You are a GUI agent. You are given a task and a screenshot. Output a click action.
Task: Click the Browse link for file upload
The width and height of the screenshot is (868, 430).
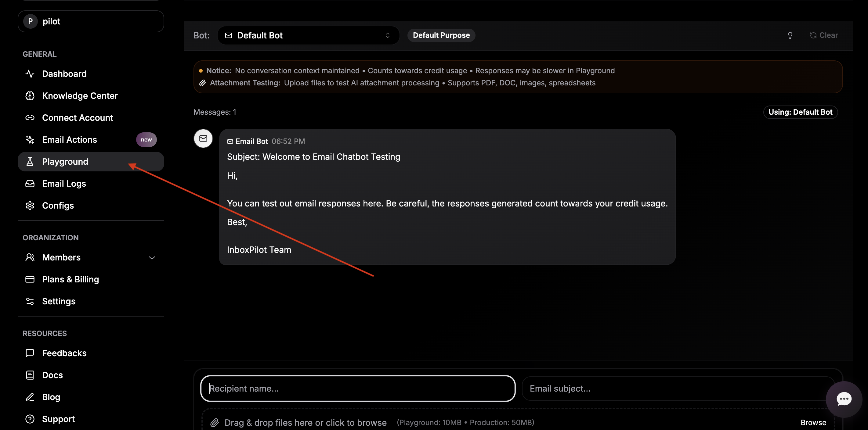pyautogui.click(x=813, y=423)
